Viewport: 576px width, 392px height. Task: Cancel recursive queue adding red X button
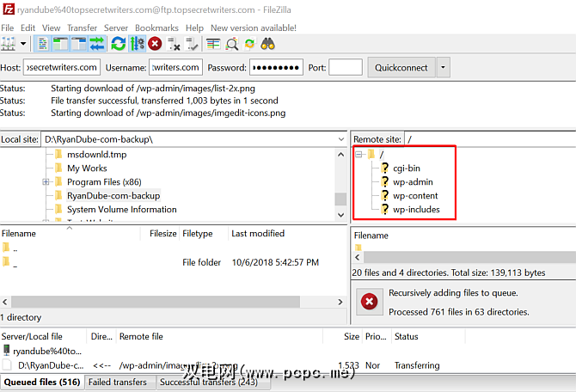pyautogui.click(x=369, y=302)
